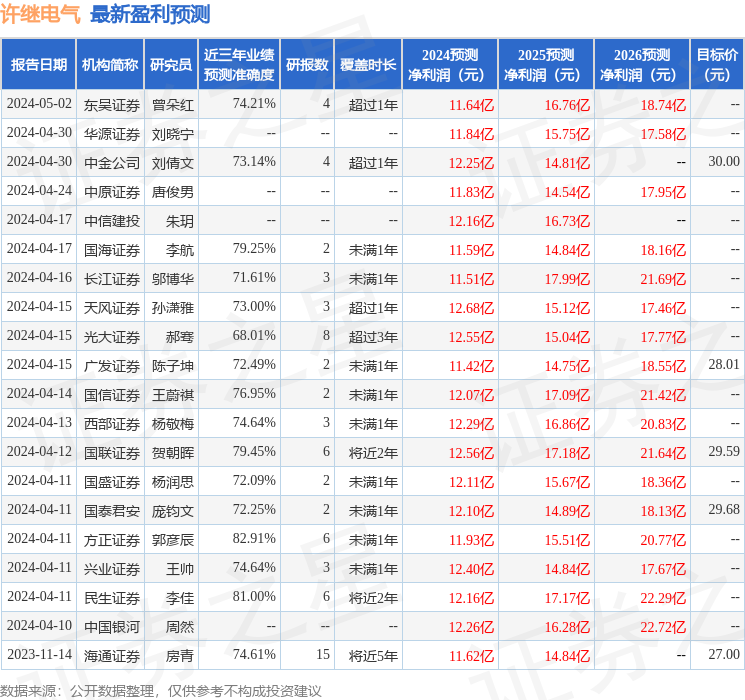
Task: Click coverage duration 将近5年
Action: (x=373, y=656)
